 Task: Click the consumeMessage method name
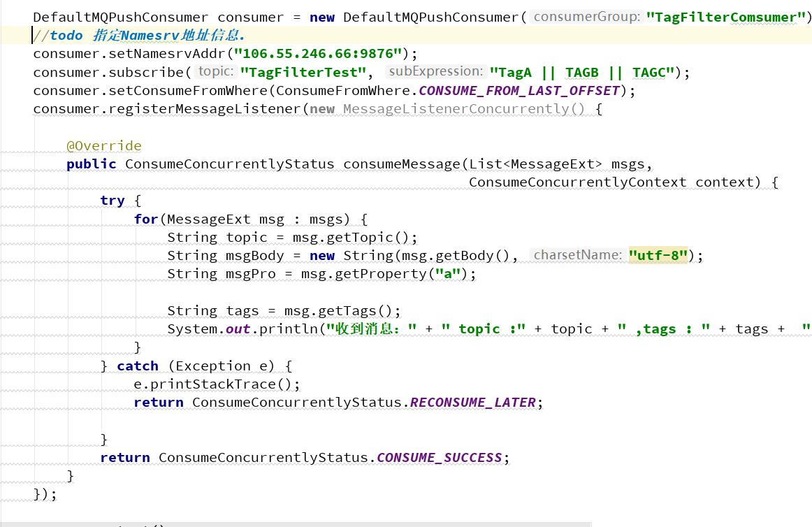[x=402, y=164]
